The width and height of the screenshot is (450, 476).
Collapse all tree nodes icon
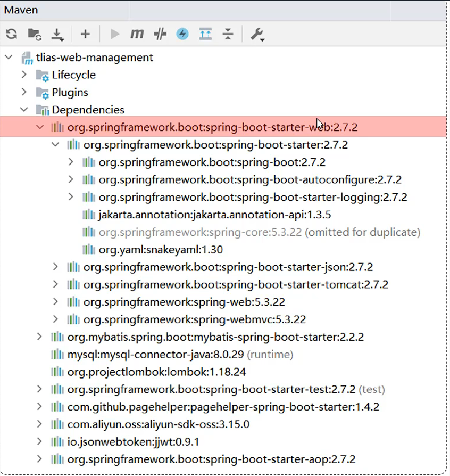228,34
